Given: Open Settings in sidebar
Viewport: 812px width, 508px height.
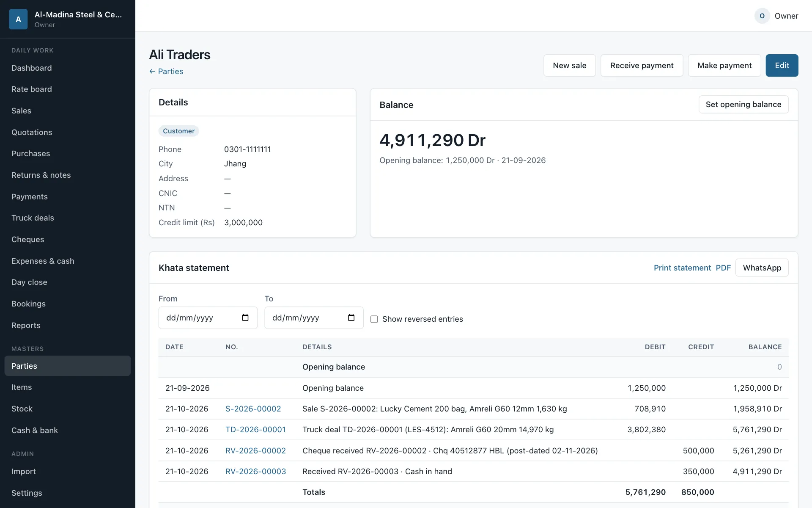Looking at the screenshot, I should pos(68,493).
